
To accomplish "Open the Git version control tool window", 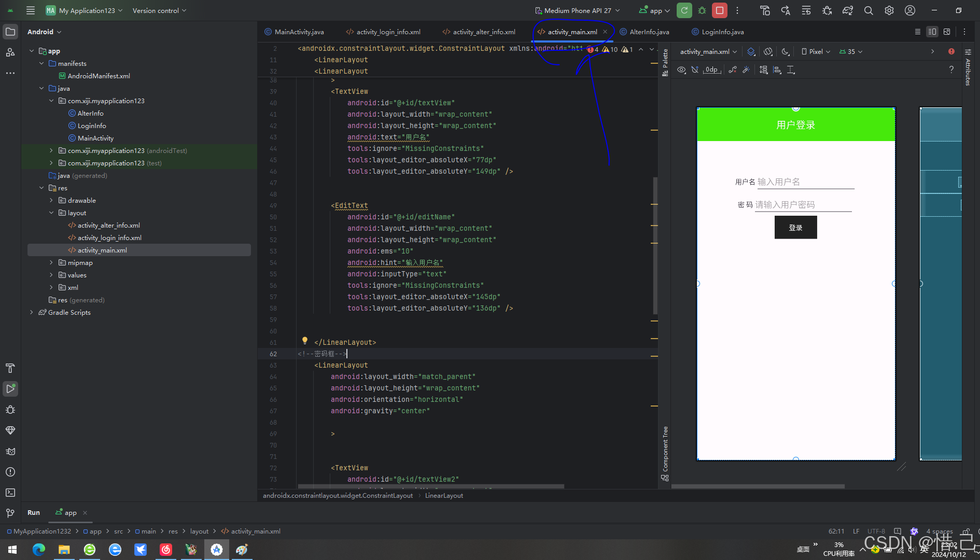I will [x=10, y=513].
